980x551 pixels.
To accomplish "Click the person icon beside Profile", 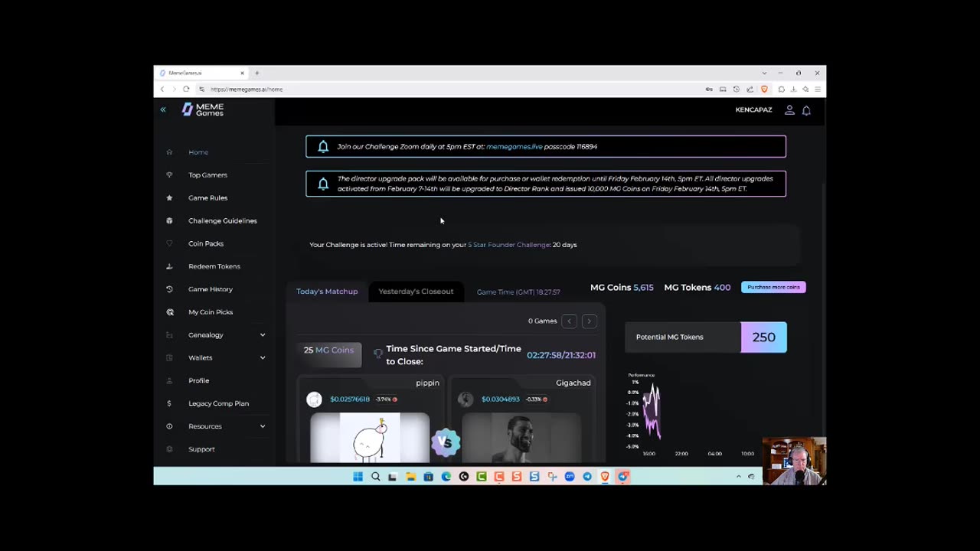I will (169, 381).
